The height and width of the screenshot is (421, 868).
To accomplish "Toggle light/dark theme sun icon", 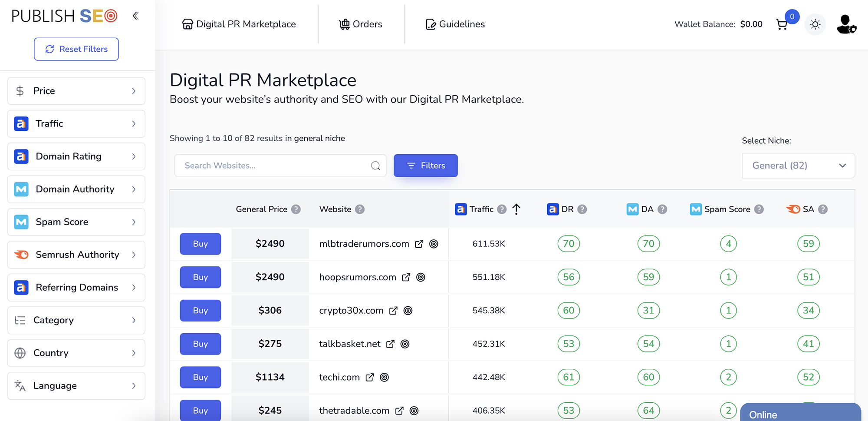I will pyautogui.click(x=815, y=24).
